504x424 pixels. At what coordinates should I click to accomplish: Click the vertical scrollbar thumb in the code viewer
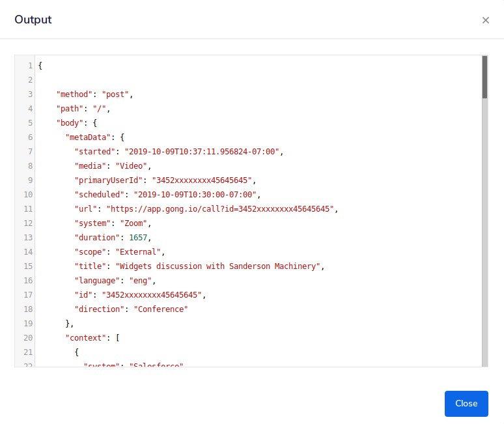point(484,77)
